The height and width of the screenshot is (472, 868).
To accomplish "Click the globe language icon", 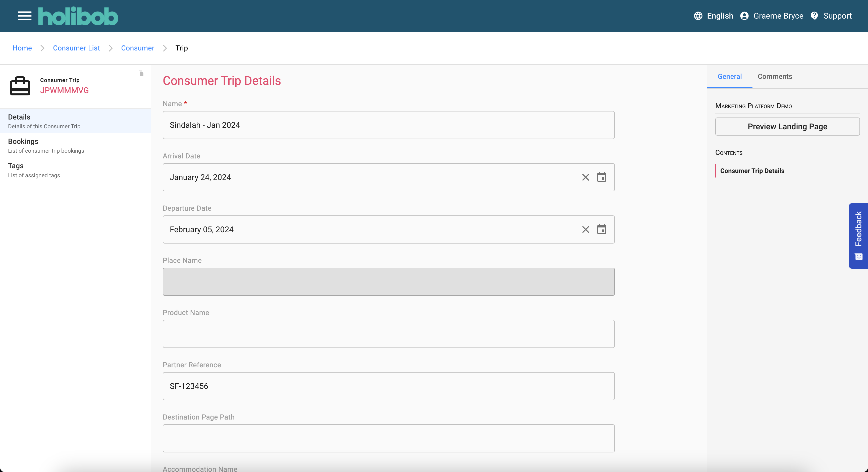I will [x=698, y=16].
